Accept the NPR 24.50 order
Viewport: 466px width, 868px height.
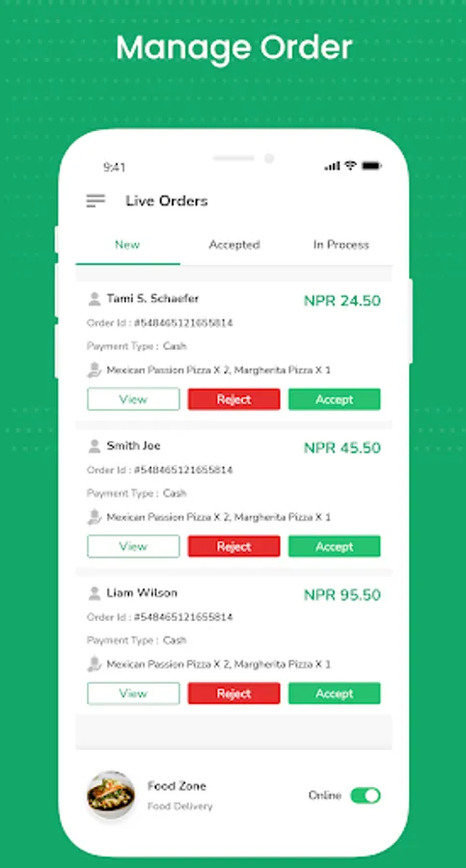(x=334, y=399)
